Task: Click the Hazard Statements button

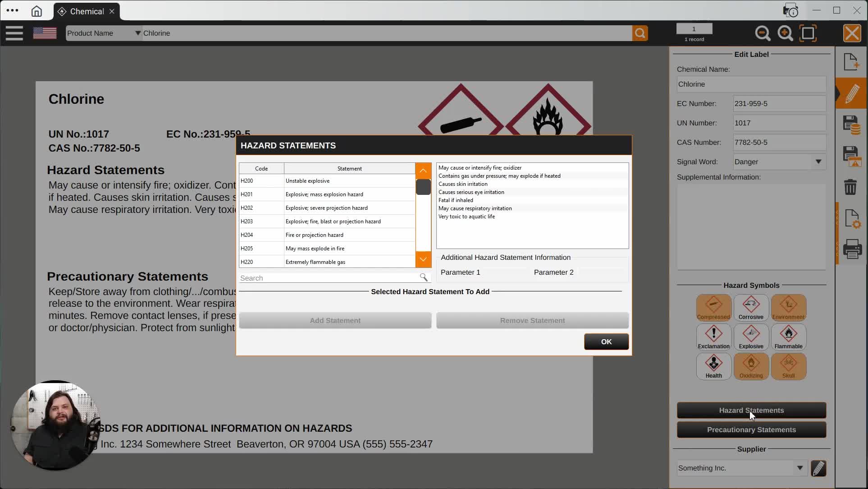Action: pos(751,411)
